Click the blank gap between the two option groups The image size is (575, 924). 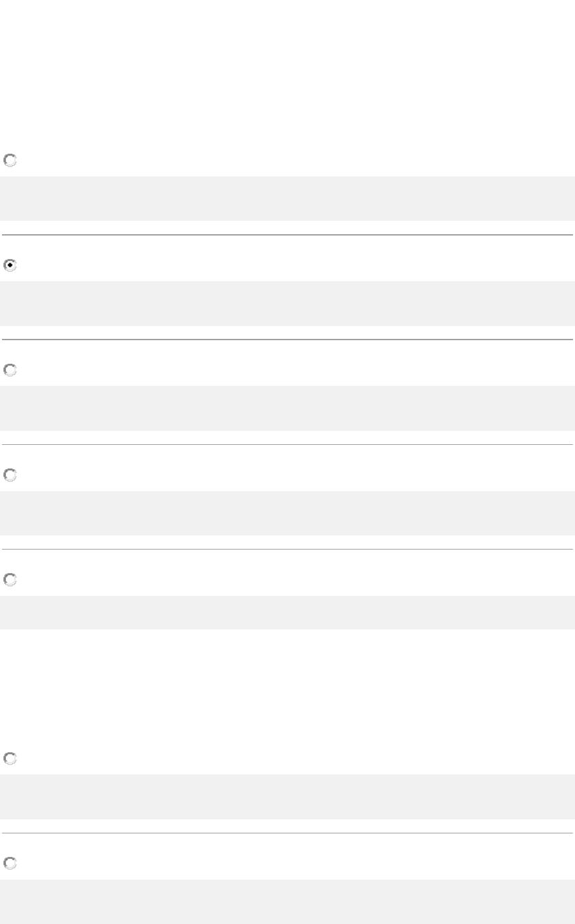tap(287, 684)
